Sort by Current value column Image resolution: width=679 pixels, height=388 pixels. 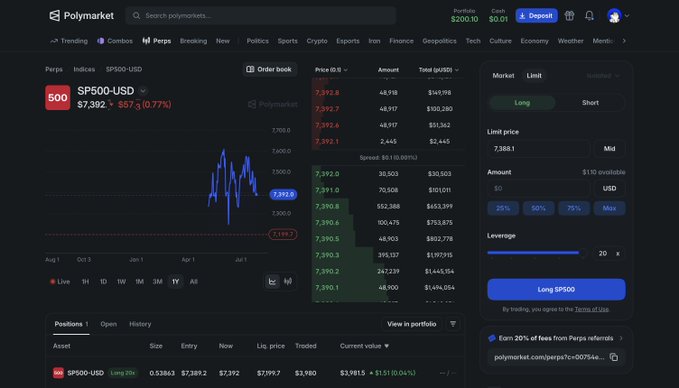click(x=364, y=346)
